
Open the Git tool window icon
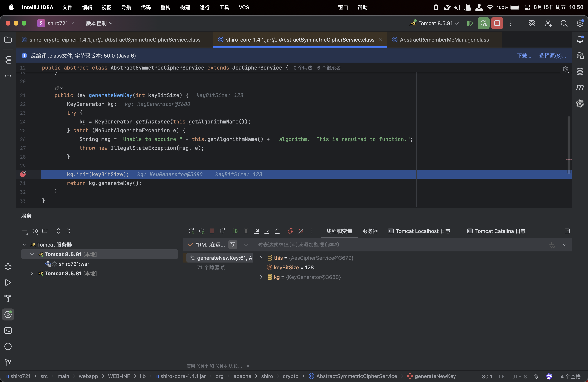pos(8,362)
